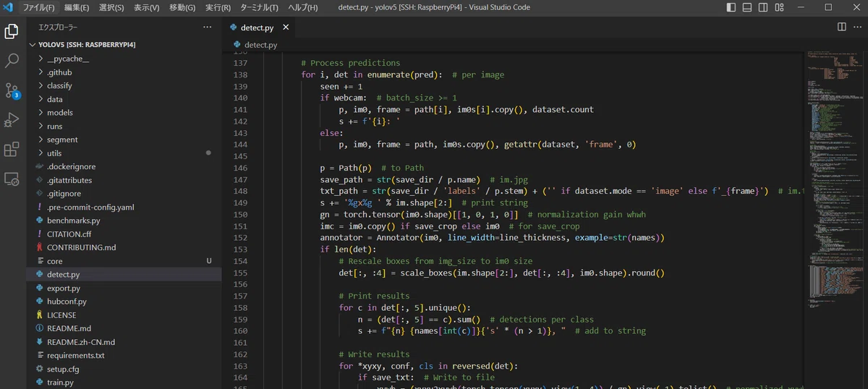Image resolution: width=868 pixels, height=389 pixels.
Task: Open .pre-commit-config.yaml file
Action: pos(124,207)
